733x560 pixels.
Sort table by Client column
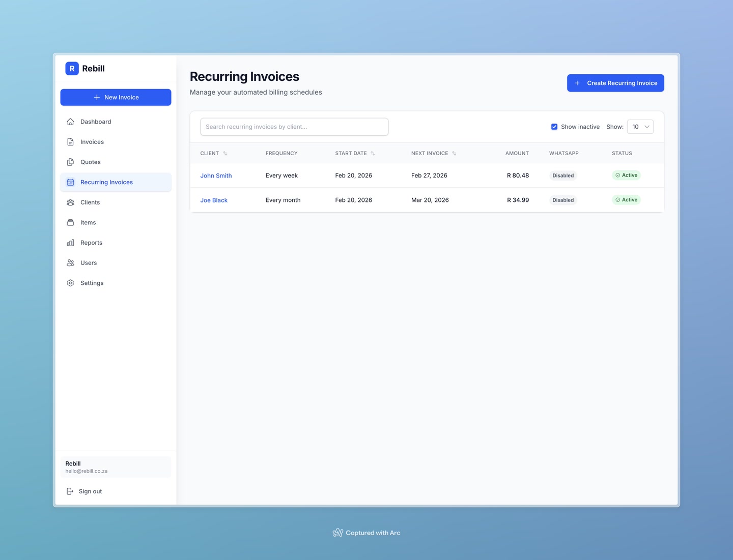225,153
